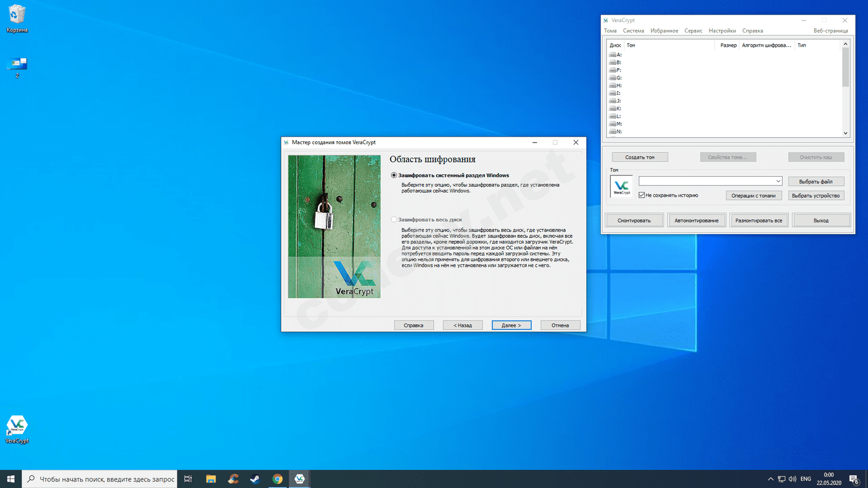Toggle the 'Не сохранять историю' checkbox
868x488 pixels.
(x=642, y=195)
